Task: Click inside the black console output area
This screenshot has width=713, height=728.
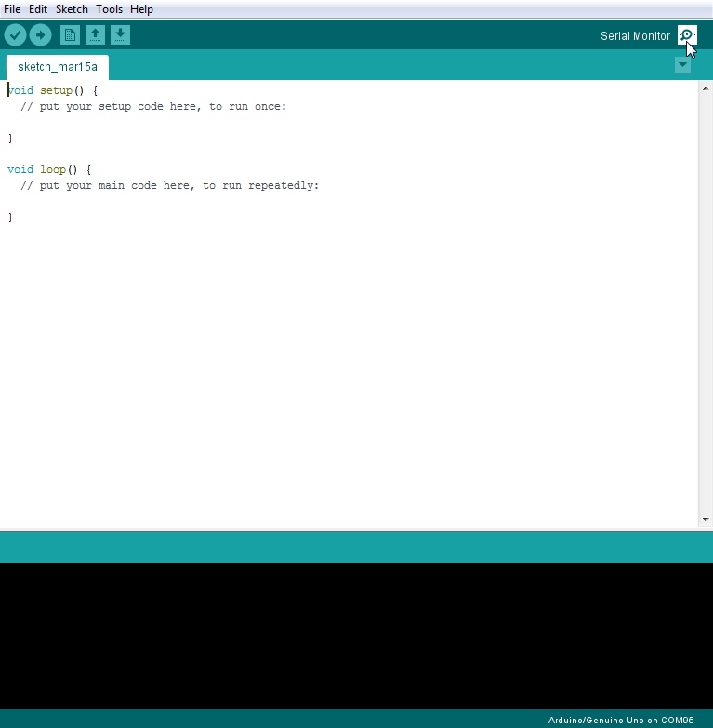Action: pyautogui.click(x=356, y=635)
